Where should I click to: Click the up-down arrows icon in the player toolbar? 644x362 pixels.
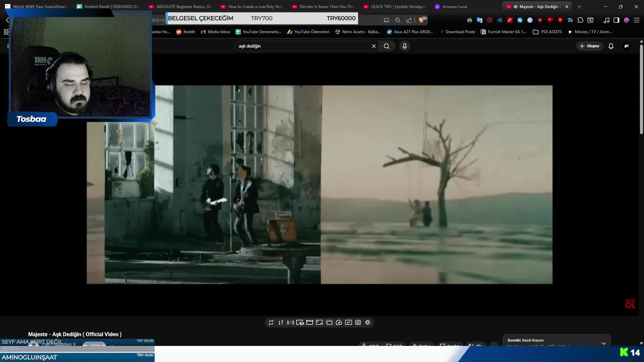point(281,322)
